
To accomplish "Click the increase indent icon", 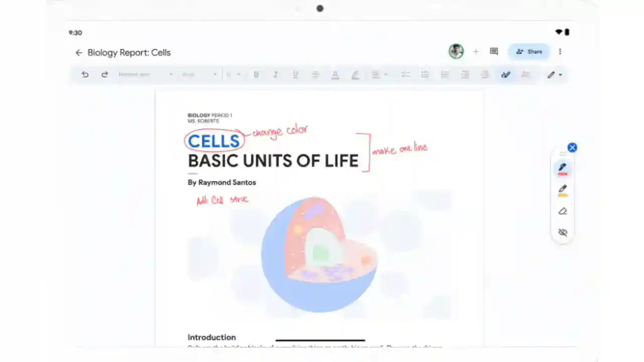I will click(484, 74).
